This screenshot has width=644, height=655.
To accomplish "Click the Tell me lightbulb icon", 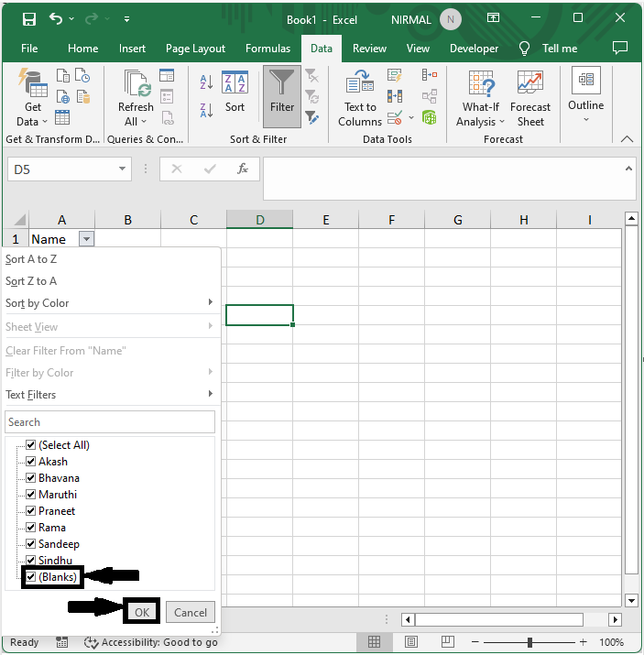I will 524,49.
